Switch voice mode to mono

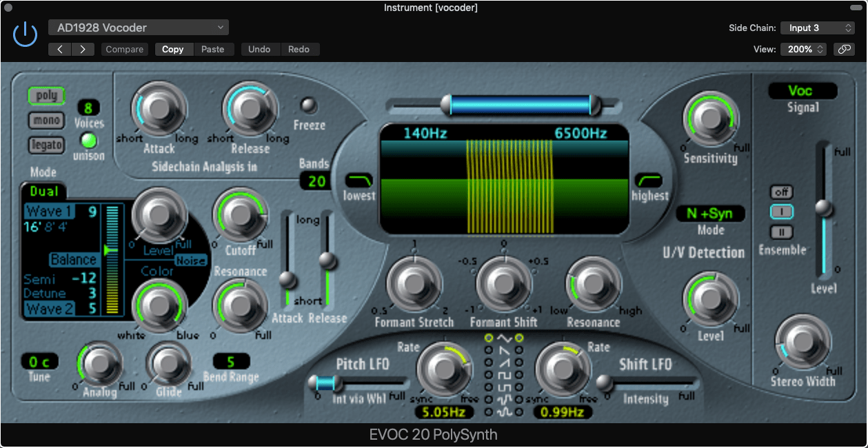point(46,120)
